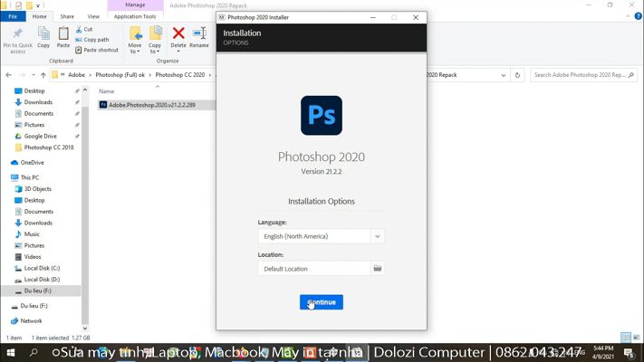This screenshot has width=644, height=362.
Task: Select the Adobe.Photoshop.2020.v21.2.2.289 file
Action: click(x=151, y=105)
